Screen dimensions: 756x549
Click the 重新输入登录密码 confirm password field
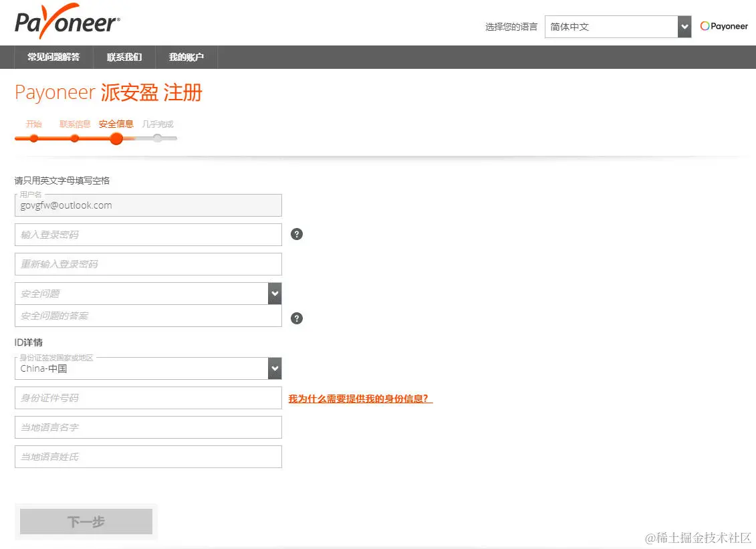pyautogui.click(x=148, y=263)
